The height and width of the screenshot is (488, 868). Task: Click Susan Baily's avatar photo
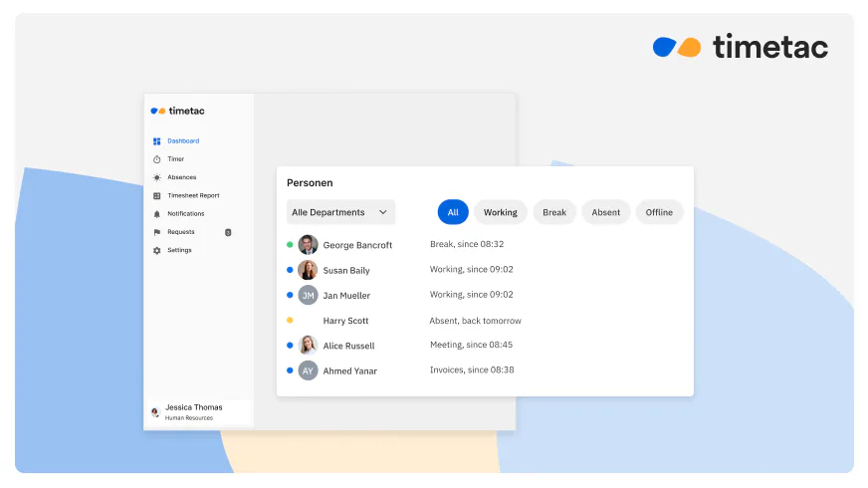(x=308, y=270)
